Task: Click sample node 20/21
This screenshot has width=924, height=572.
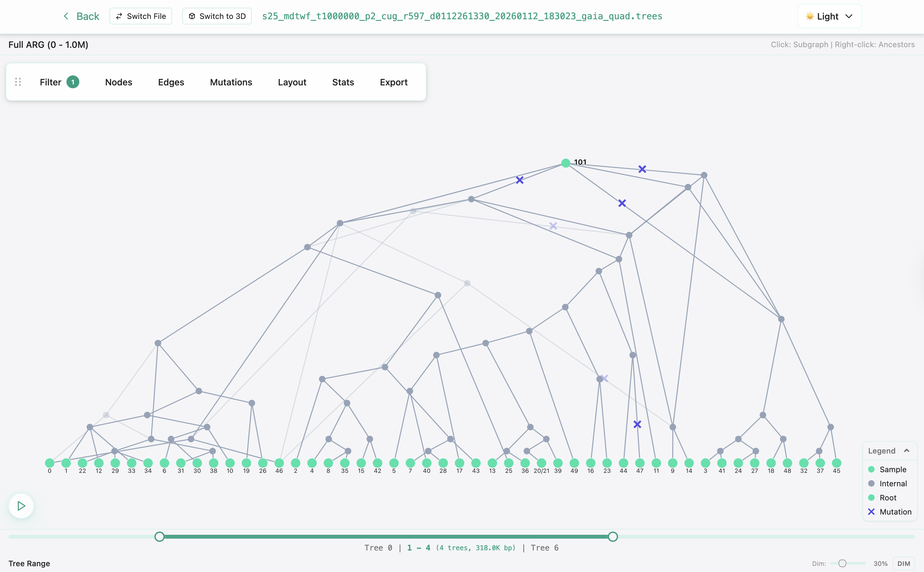Action: pyautogui.click(x=541, y=463)
